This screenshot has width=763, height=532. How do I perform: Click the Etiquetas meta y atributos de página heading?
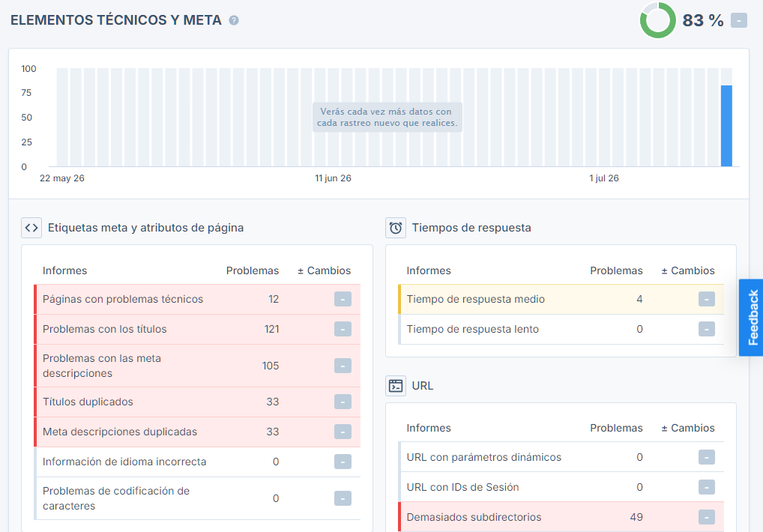(145, 228)
